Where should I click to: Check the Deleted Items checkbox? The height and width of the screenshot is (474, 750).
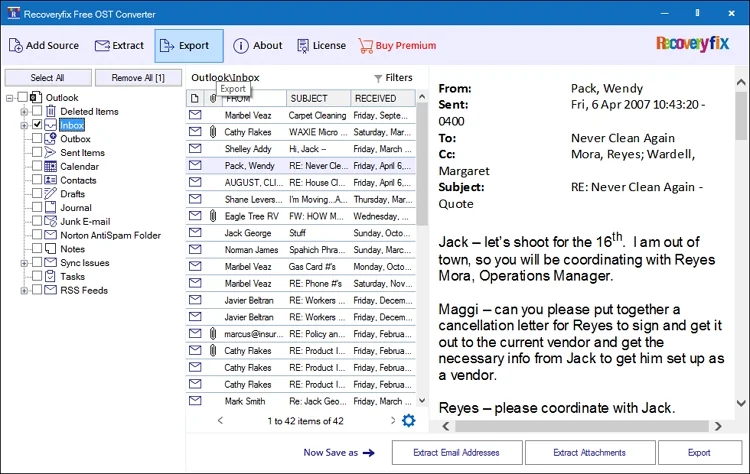37,111
